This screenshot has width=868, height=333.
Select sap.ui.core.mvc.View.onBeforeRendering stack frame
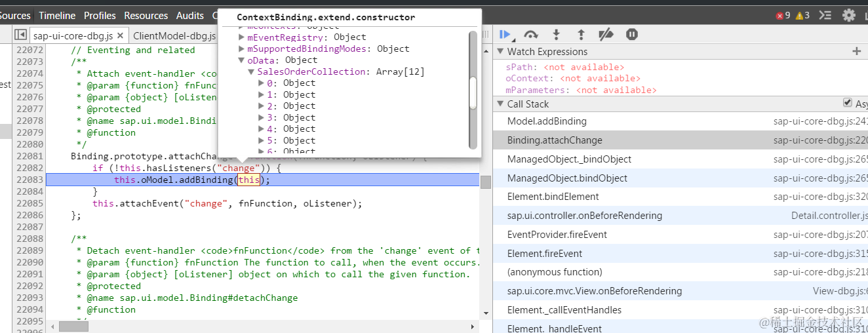pyautogui.click(x=681, y=291)
